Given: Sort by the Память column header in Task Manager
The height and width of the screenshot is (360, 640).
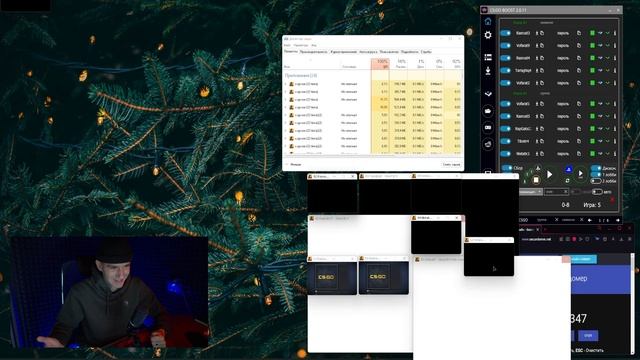Looking at the screenshot, I should coord(399,64).
